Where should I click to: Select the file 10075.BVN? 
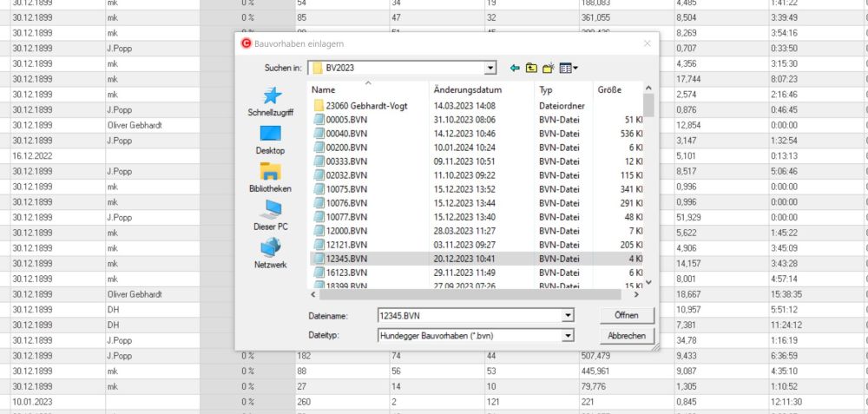[346, 188]
